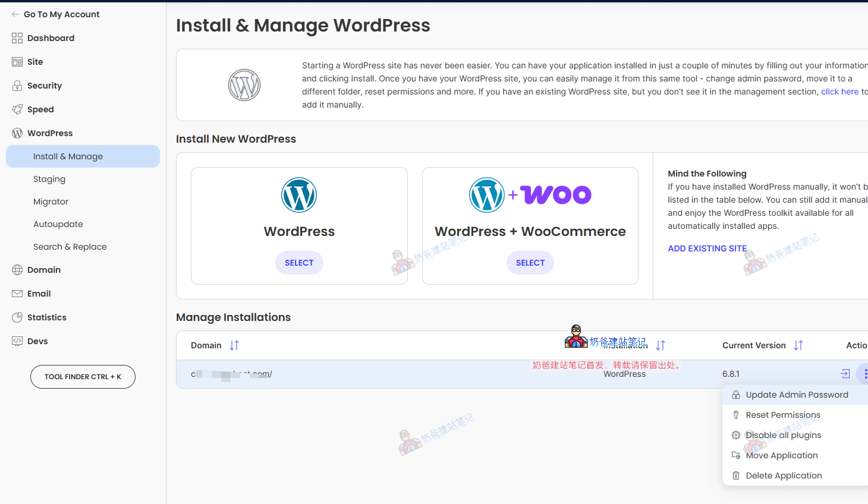Select Delete Application in the context menu

pyautogui.click(x=784, y=475)
